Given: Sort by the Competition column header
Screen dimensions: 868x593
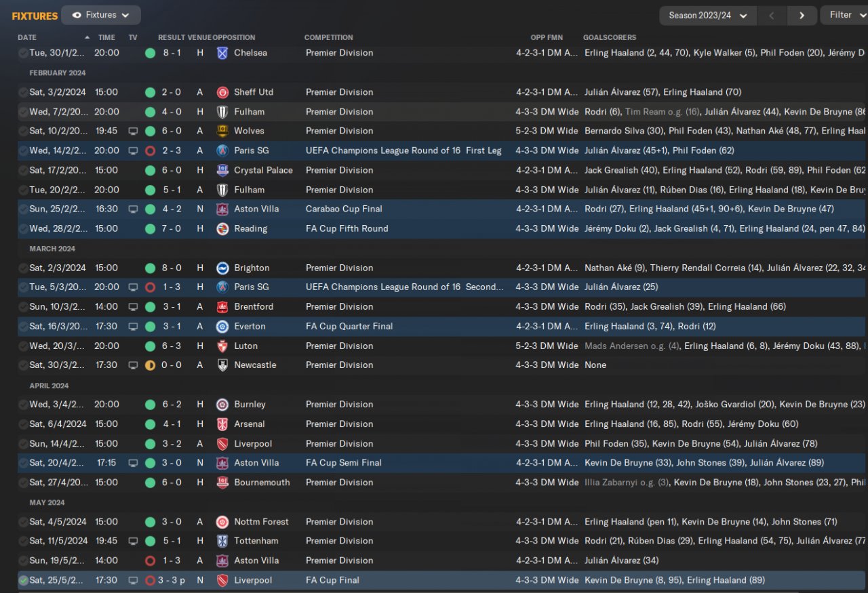Looking at the screenshot, I should [329, 38].
